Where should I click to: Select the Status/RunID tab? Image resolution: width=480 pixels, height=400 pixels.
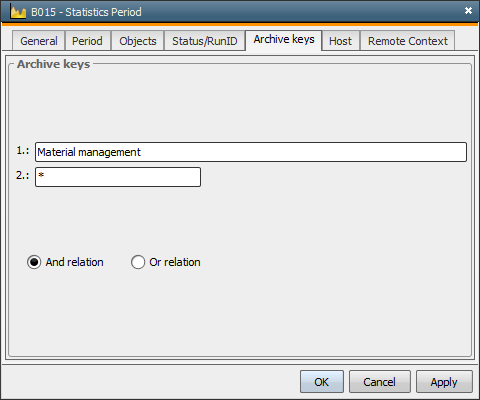[205, 41]
